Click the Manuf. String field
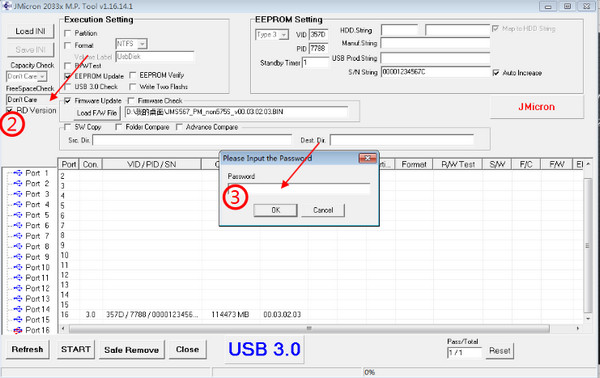This screenshot has width=600, height=378. point(435,43)
